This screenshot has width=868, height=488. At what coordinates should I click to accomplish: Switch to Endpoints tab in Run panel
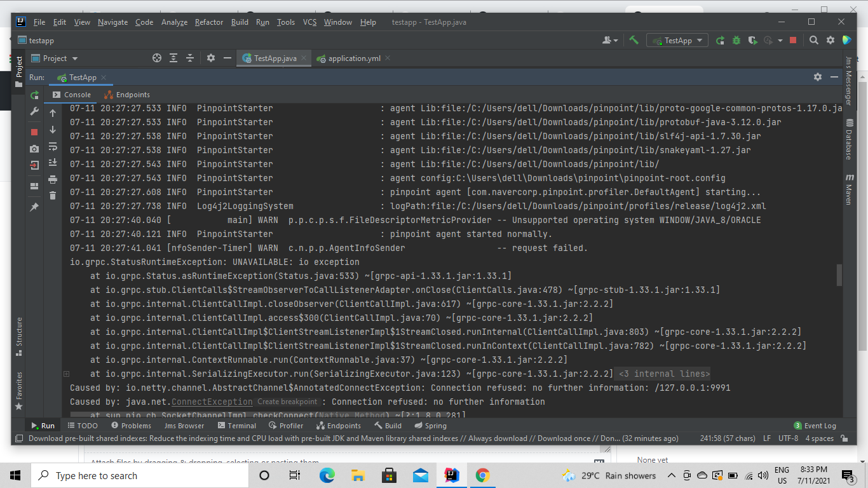(127, 95)
